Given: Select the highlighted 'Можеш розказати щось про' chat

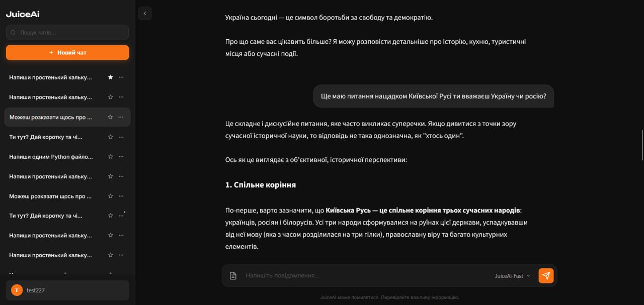Looking at the screenshot, I should pyautogui.click(x=51, y=117).
